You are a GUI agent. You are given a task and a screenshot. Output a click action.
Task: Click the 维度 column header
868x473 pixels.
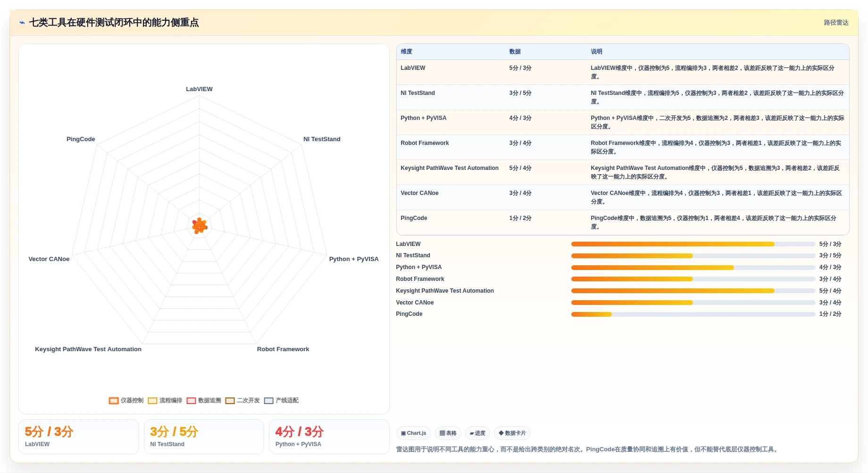pyautogui.click(x=407, y=51)
